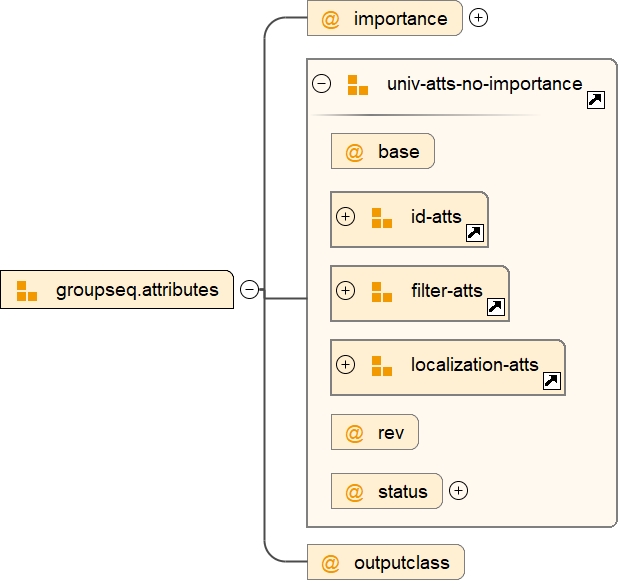The image size is (619, 588).
Task: Click the @ icon of status
Action: tap(354, 492)
